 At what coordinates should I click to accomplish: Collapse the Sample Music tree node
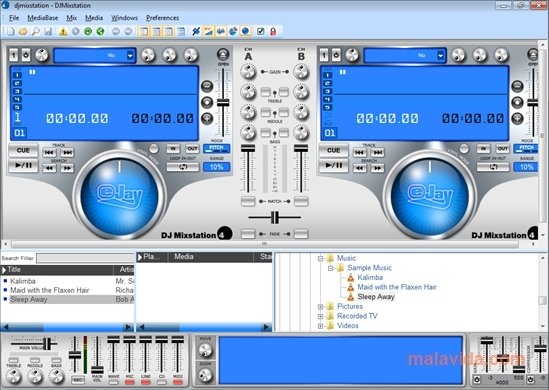click(331, 268)
